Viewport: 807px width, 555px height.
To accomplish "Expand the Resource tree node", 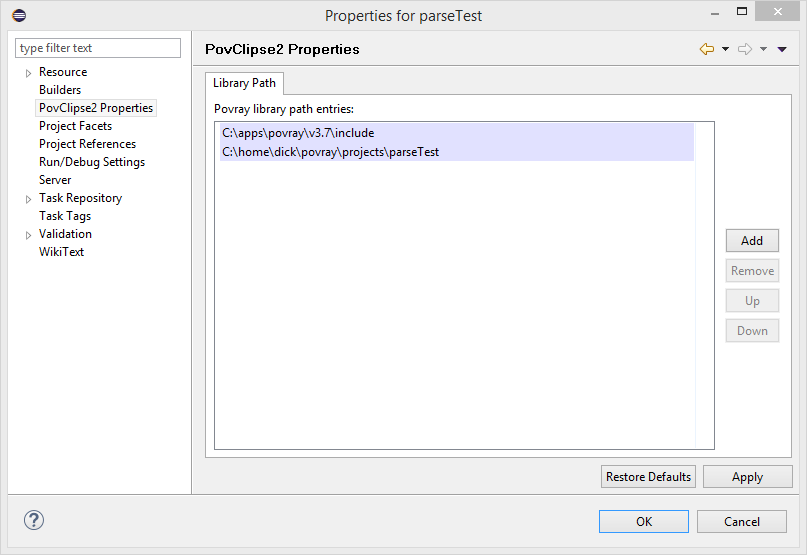I will 28,73.
